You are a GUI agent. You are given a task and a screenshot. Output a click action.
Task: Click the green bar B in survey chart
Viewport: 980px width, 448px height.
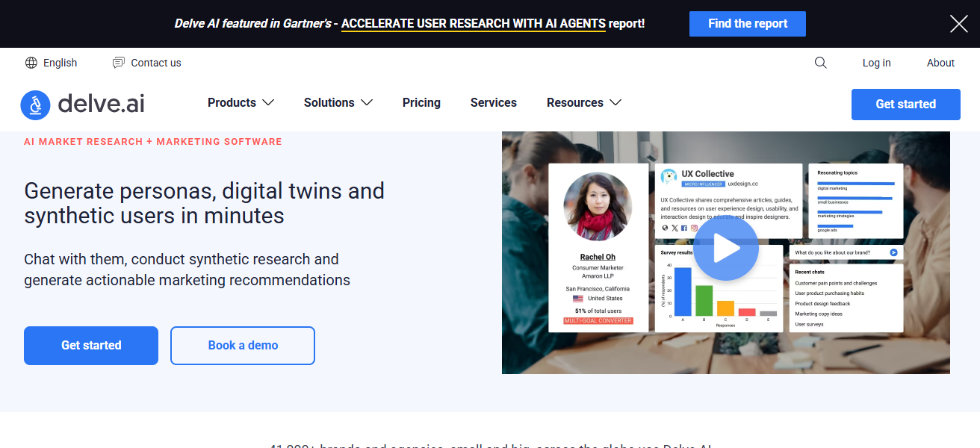click(704, 301)
